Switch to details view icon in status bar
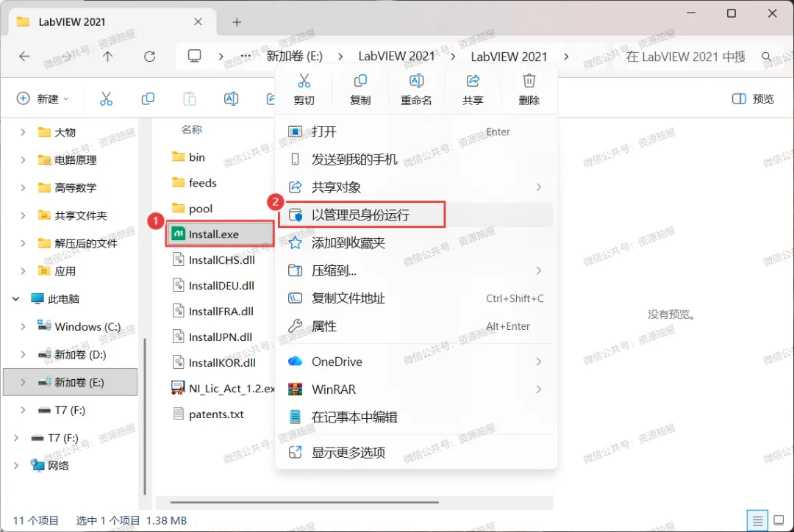 [x=757, y=520]
